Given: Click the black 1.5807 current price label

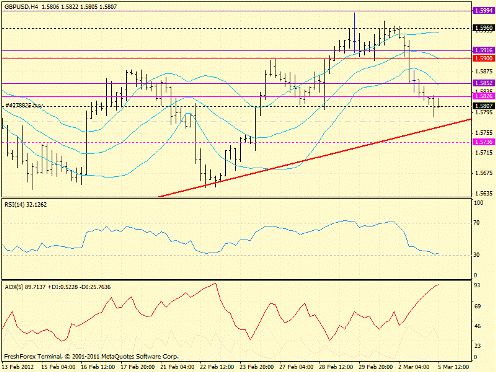Looking at the screenshot, I should (484, 106).
